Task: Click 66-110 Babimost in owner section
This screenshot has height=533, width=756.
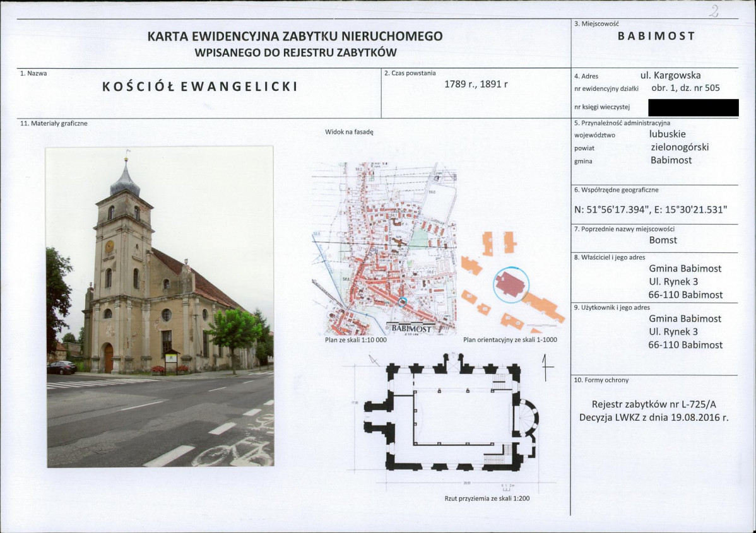Action: 685,295
